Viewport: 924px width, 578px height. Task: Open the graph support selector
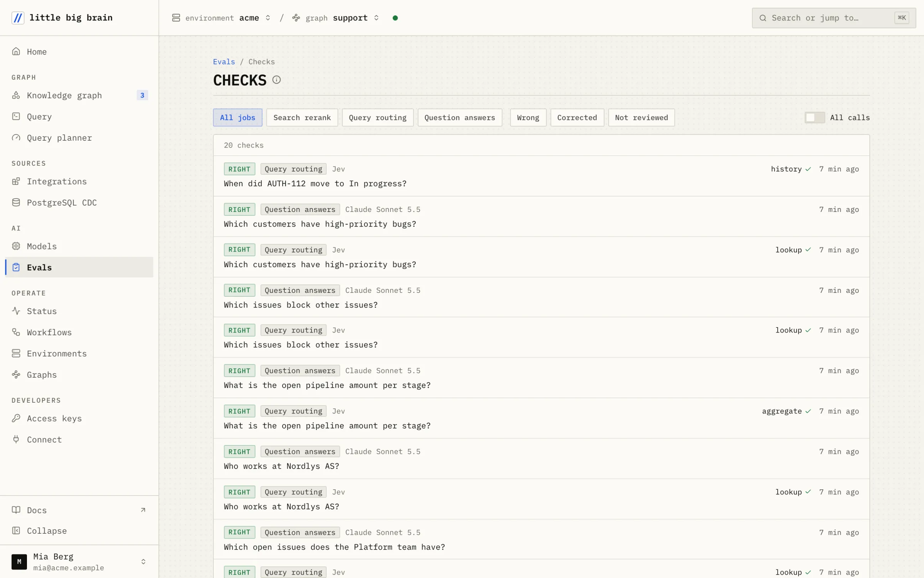pos(336,18)
